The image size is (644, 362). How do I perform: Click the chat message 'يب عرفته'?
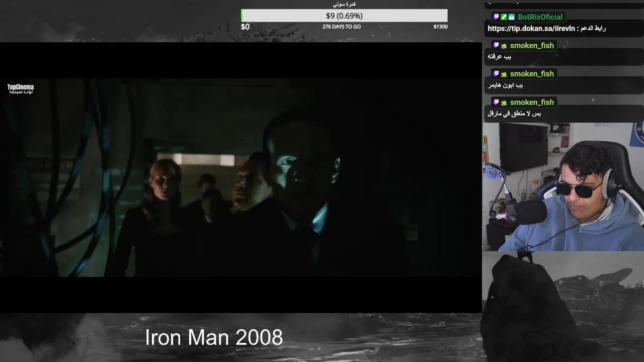[500, 57]
